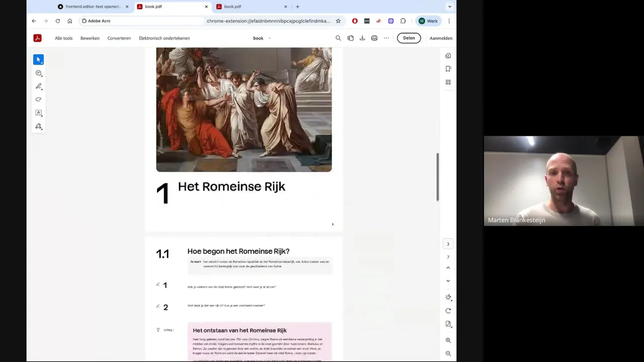Open the page thumbnails grid panel

(448, 82)
